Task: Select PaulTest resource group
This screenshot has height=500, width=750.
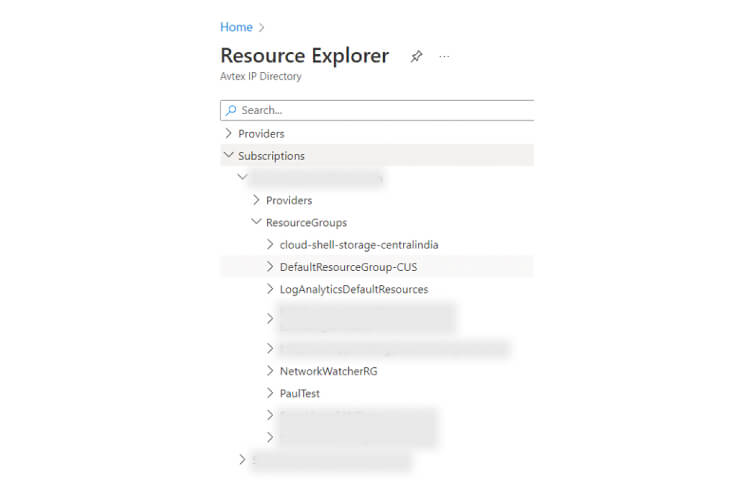Action: pyautogui.click(x=299, y=393)
